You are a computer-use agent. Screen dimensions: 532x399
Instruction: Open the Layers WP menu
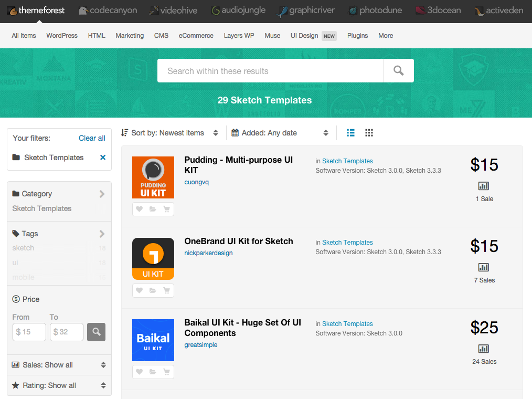(239, 36)
